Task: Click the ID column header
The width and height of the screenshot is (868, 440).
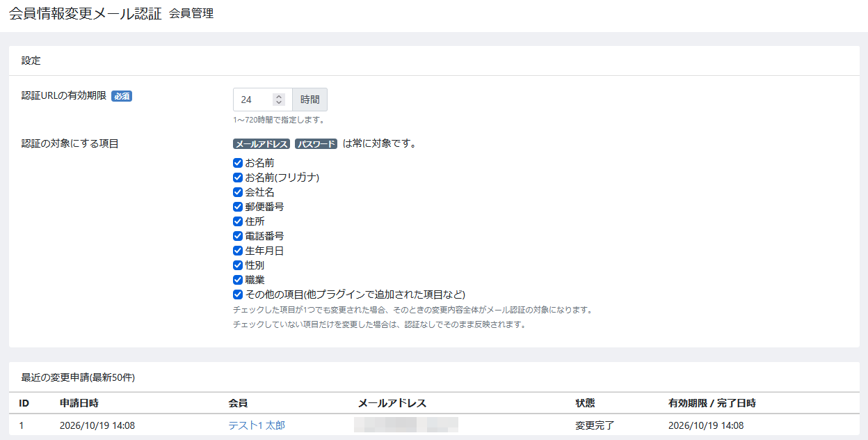Action: point(24,403)
